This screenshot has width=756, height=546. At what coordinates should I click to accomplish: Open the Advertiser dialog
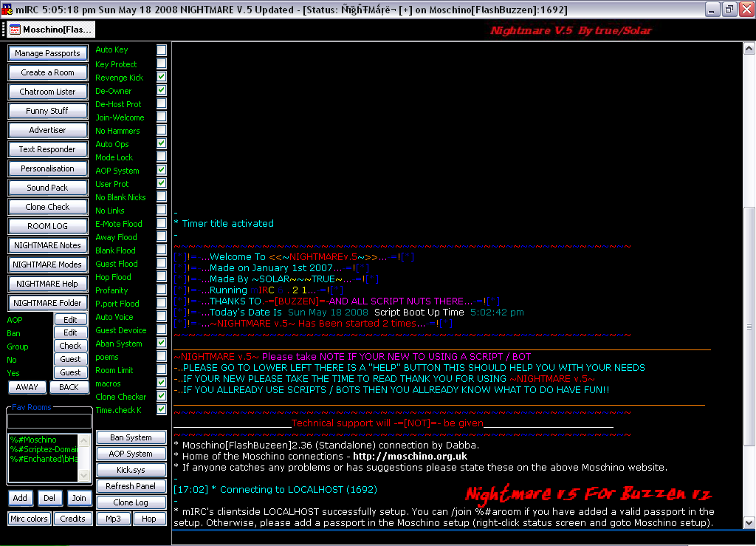[x=47, y=130]
